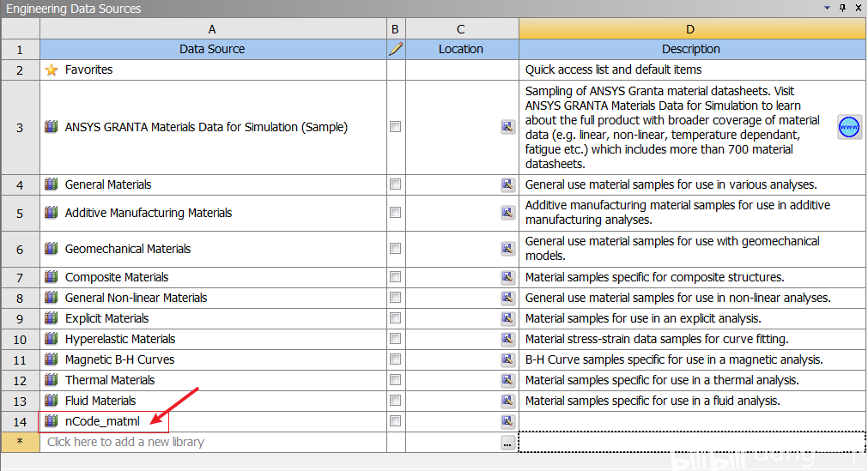Open the panel options dropdown arrow
Screen dimensions: 868x471
tap(827, 8)
